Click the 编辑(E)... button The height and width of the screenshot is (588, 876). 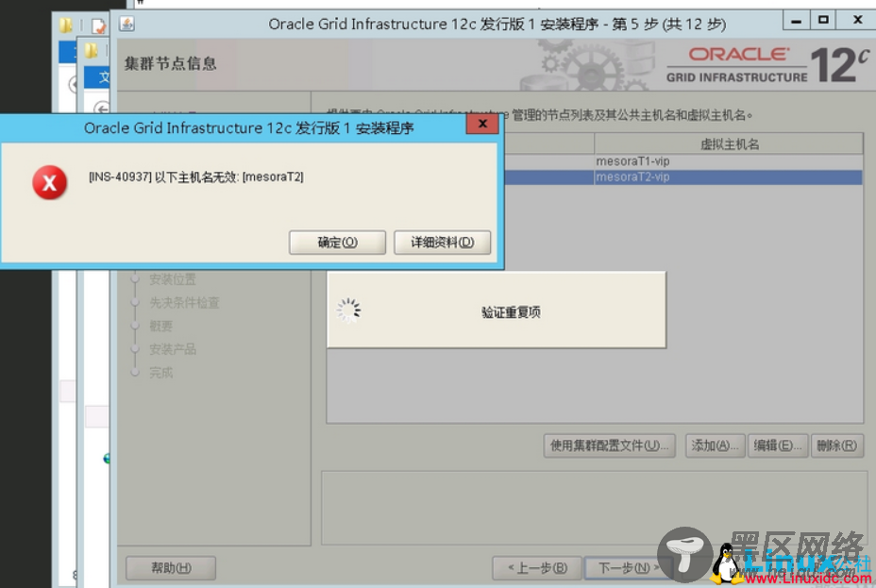pos(778,445)
